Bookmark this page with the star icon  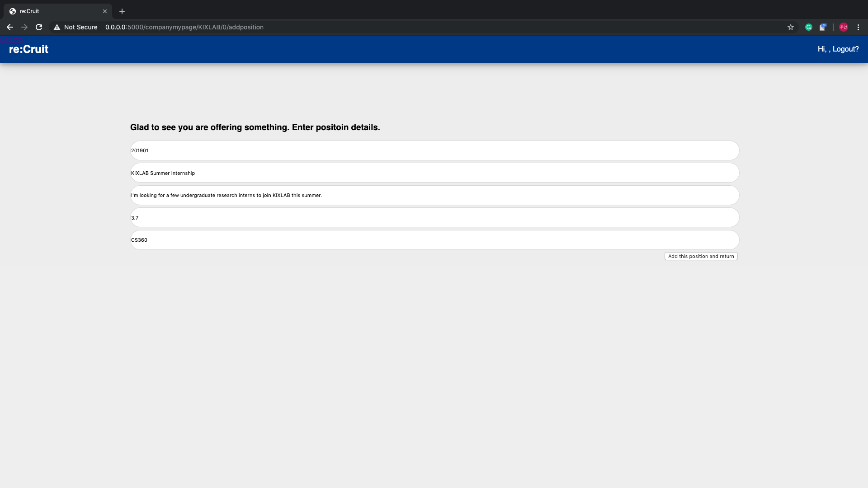coord(791,27)
